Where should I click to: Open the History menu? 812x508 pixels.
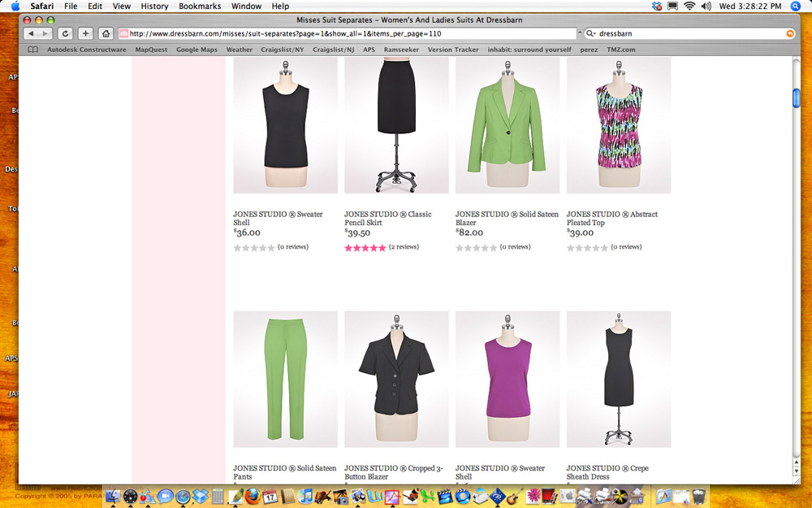(154, 7)
